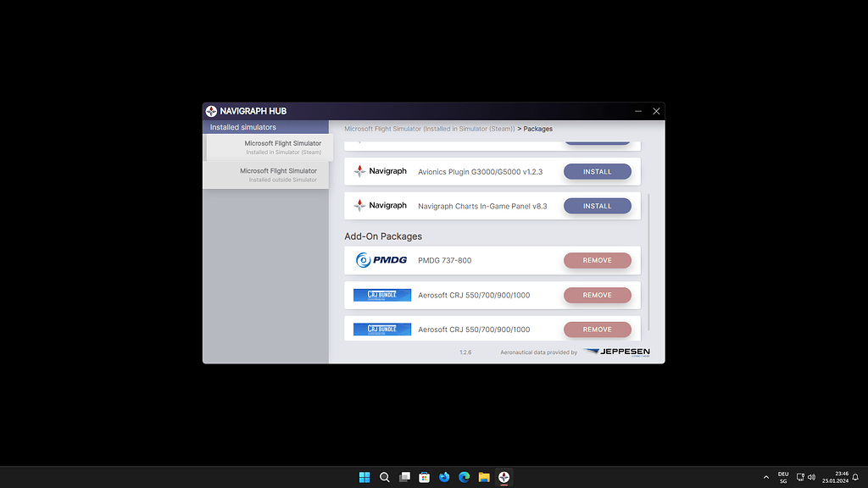The height and width of the screenshot is (488, 868).
Task: Open the Windows Start menu
Action: click(364, 477)
